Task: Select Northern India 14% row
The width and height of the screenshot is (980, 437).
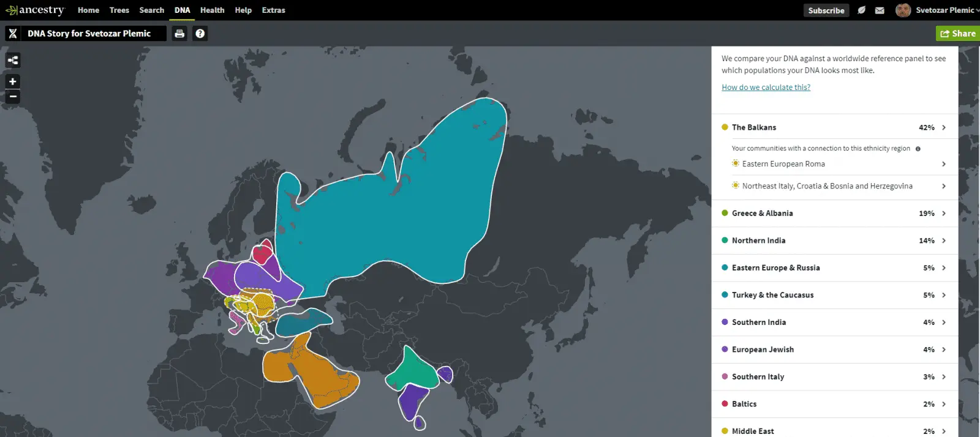Action: click(834, 241)
